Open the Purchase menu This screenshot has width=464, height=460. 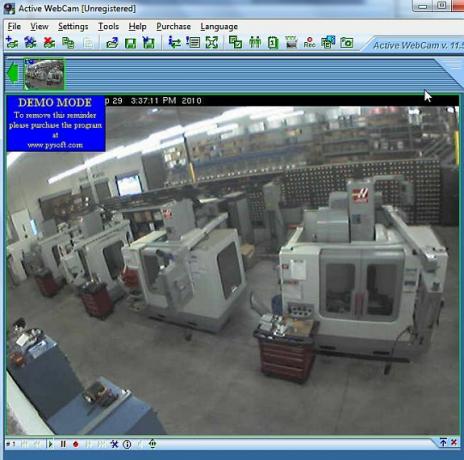tap(173, 26)
